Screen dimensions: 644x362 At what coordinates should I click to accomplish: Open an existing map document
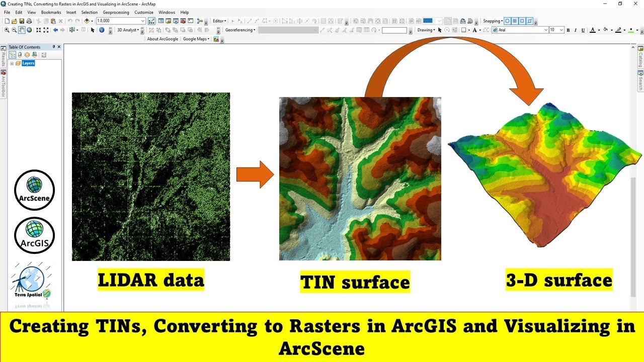click(x=14, y=21)
